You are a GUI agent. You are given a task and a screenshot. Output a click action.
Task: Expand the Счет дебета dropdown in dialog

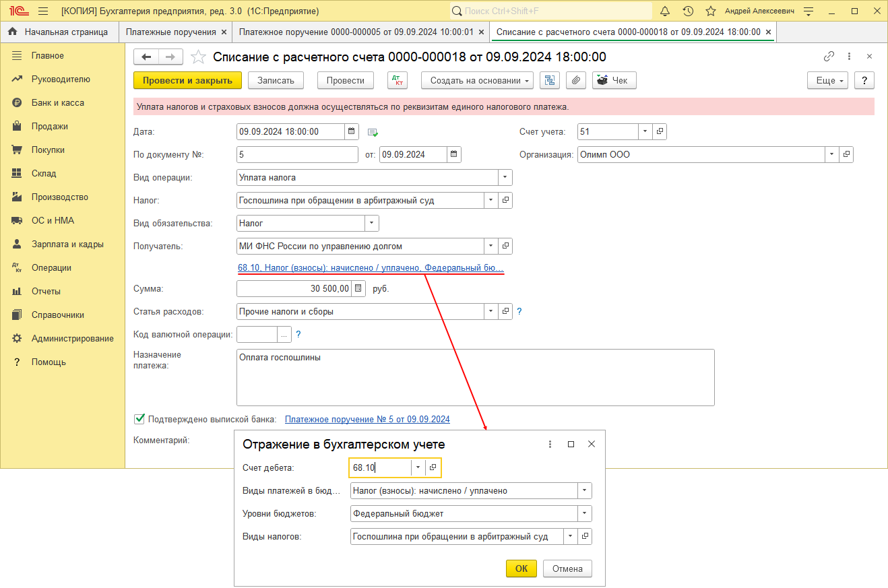[x=418, y=467]
